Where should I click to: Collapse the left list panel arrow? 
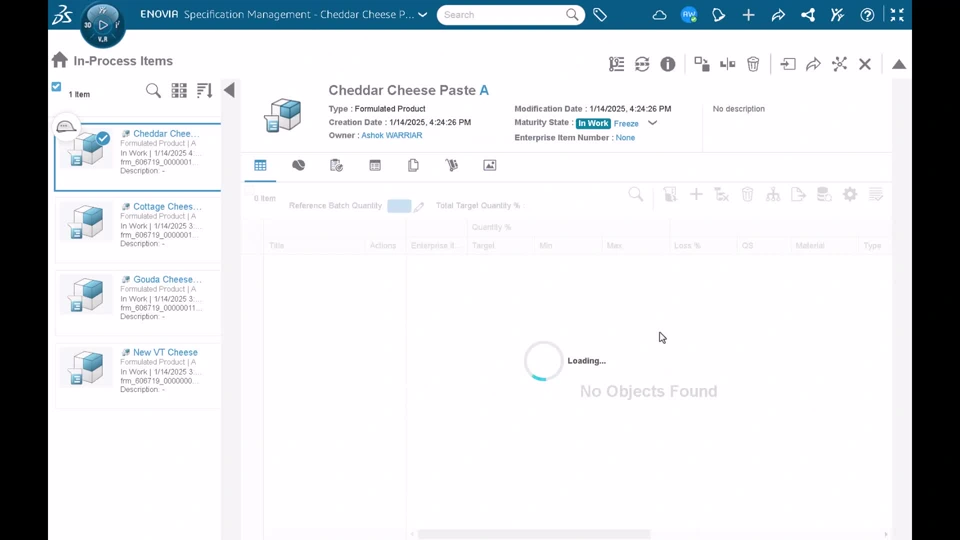pos(230,91)
